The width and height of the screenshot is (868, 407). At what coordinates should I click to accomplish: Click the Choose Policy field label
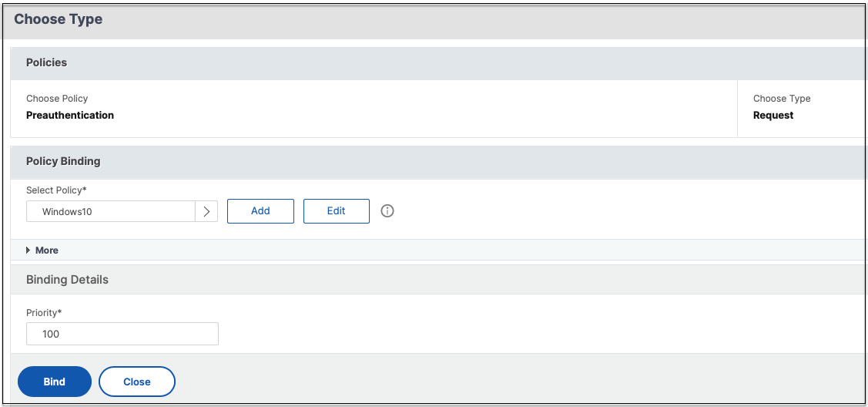click(57, 99)
